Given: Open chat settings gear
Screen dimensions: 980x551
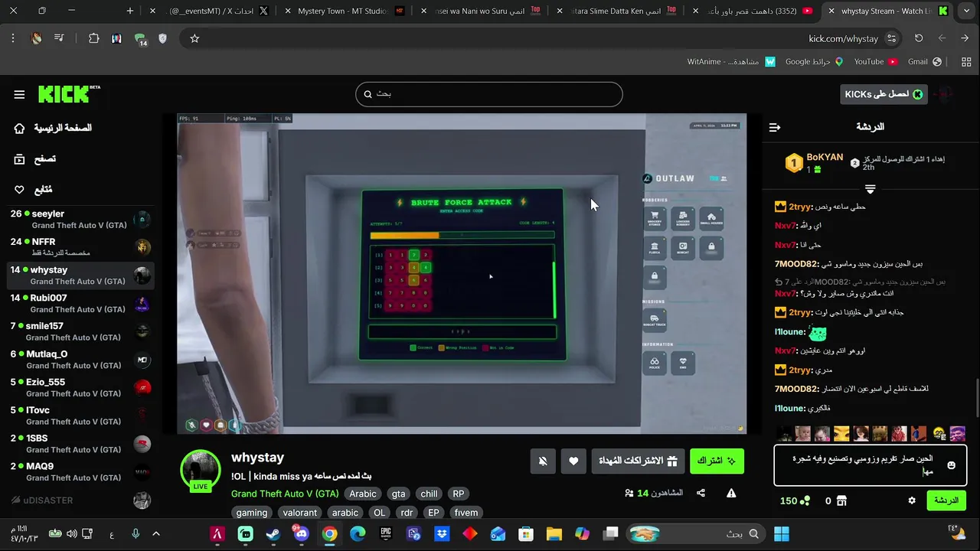Looking at the screenshot, I should click(912, 500).
